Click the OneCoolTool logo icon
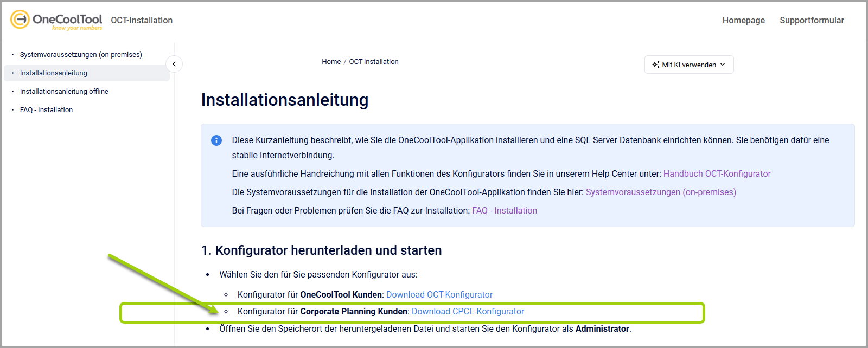This screenshot has width=868, height=348. pos(20,20)
